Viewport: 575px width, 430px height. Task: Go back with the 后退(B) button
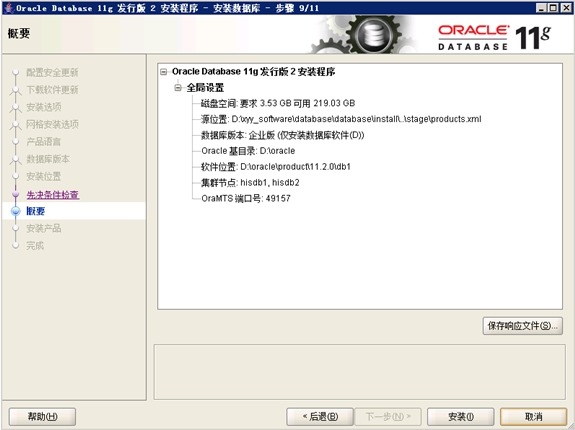[x=320, y=417]
